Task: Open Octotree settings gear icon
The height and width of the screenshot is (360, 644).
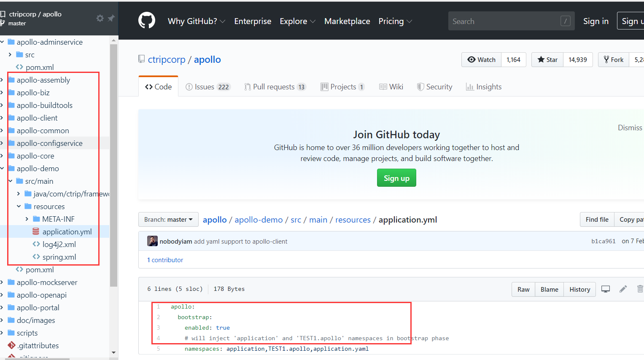Action: pos(100,18)
